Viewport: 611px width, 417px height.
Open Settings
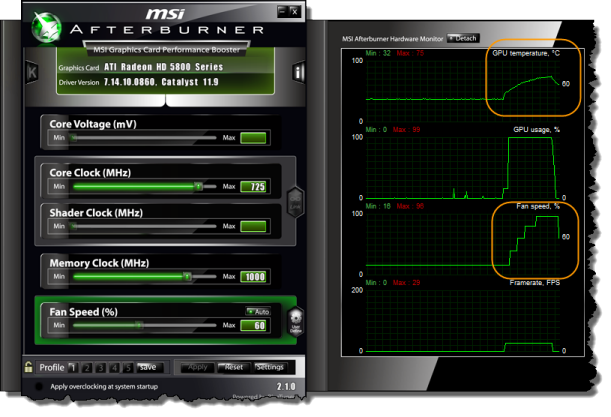pos(270,367)
